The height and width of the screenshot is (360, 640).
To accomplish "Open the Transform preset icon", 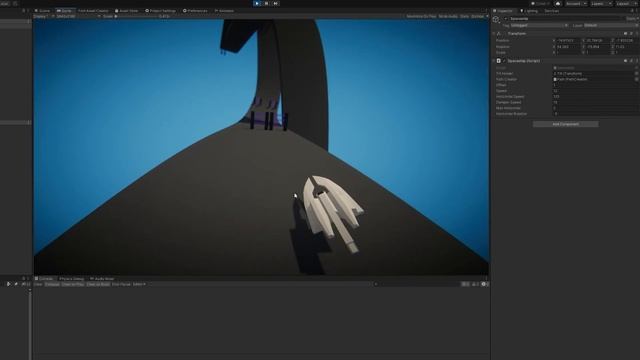I will pyautogui.click(x=631, y=33).
